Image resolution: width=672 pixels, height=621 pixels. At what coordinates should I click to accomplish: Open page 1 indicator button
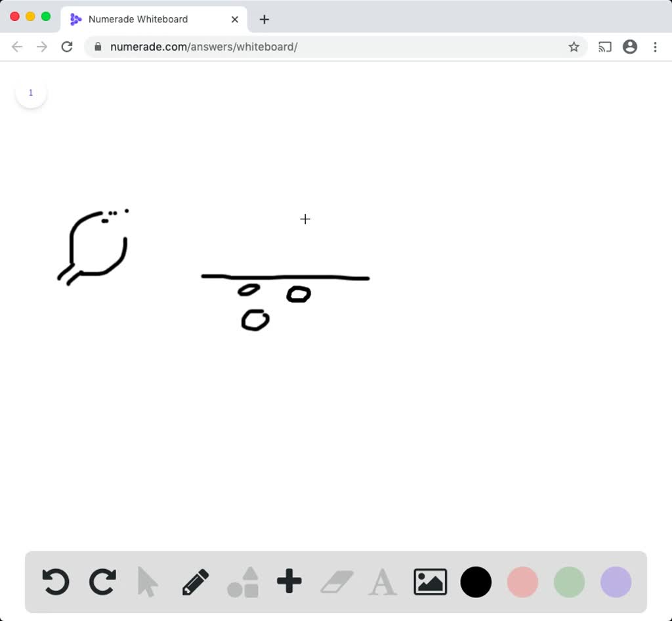31,93
